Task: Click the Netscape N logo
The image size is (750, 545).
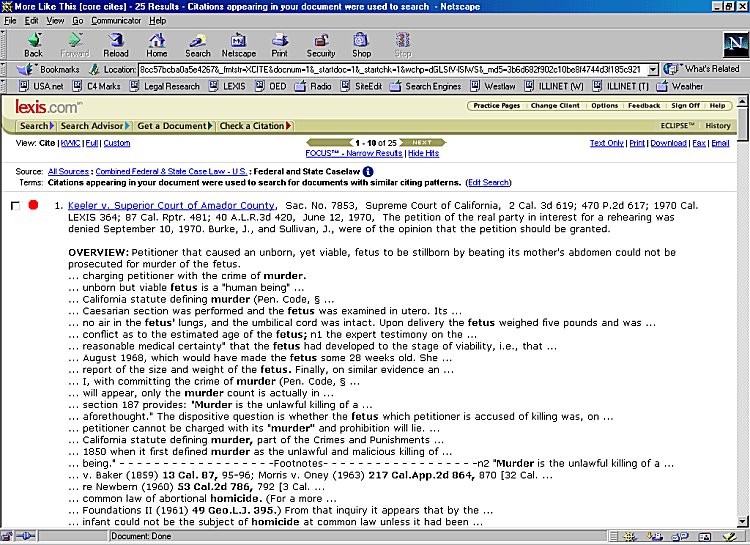Action: click(735, 45)
